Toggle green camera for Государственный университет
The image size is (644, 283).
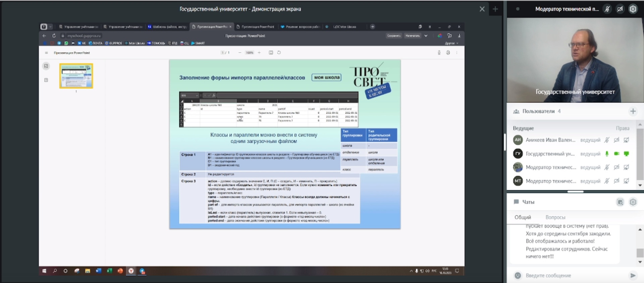click(616, 154)
